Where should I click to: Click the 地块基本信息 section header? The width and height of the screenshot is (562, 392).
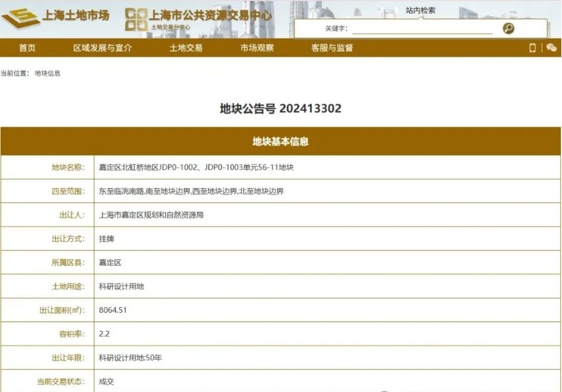(x=280, y=141)
